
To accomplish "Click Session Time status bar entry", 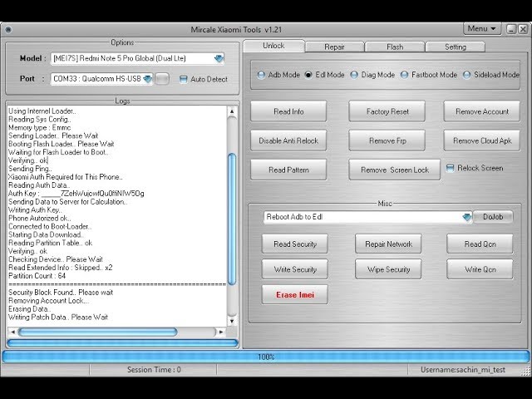I will (153, 370).
